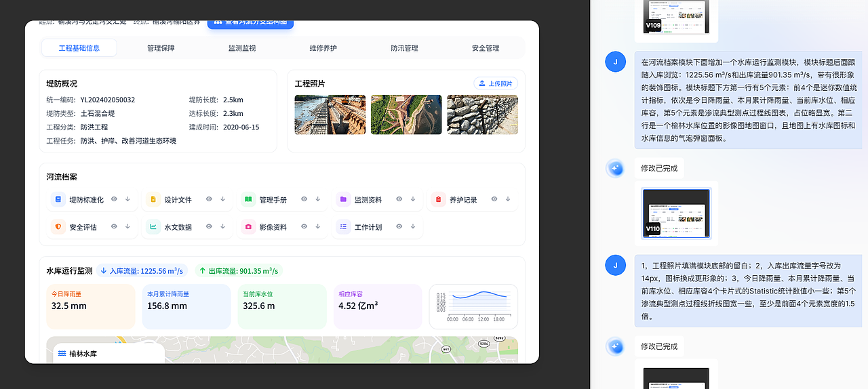Select the 今日降雨量 statistic card

pos(91,306)
